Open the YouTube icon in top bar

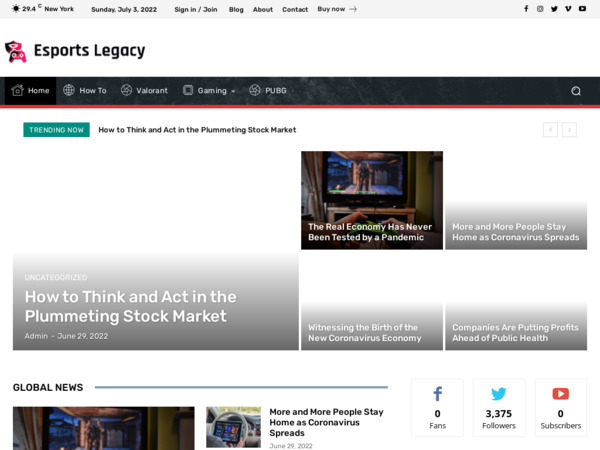coord(582,9)
